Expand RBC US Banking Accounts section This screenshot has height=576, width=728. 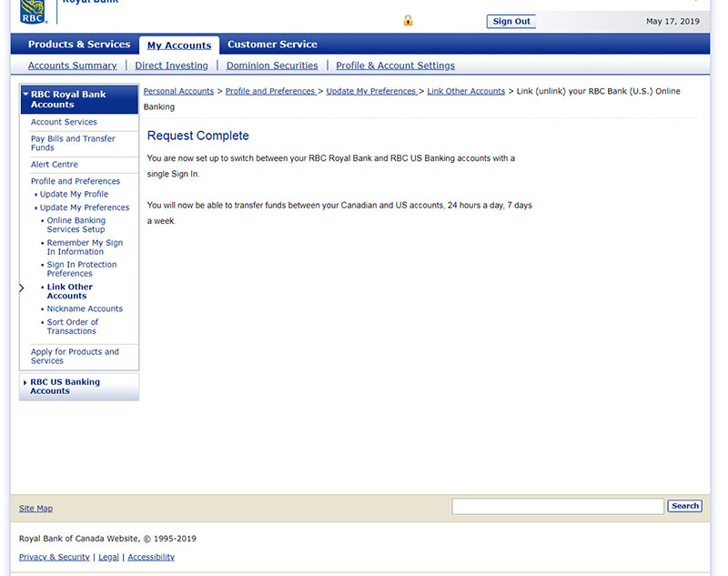pyautogui.click(x=79, y=386)
